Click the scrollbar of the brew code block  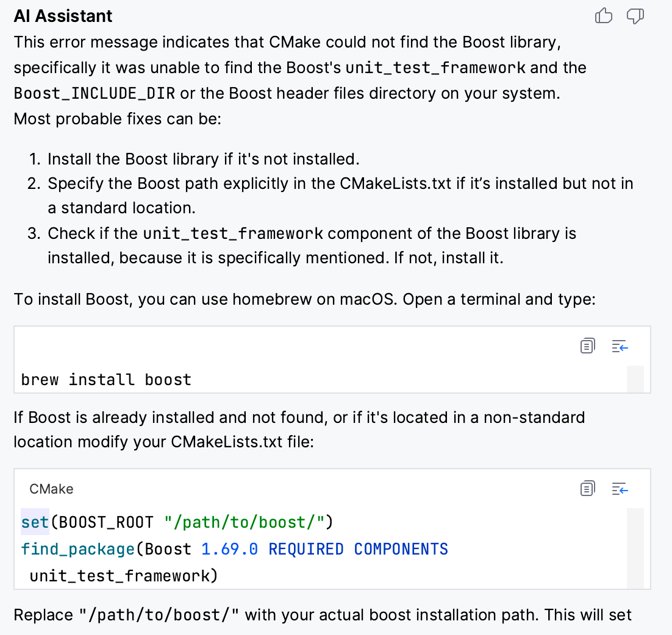coord(637,379)
